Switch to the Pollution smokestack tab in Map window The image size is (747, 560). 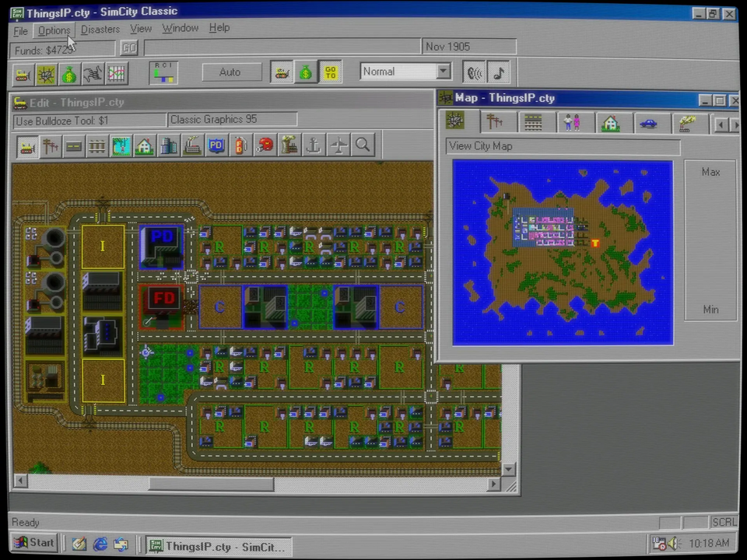pyautogui.click(x=687, y=124)
